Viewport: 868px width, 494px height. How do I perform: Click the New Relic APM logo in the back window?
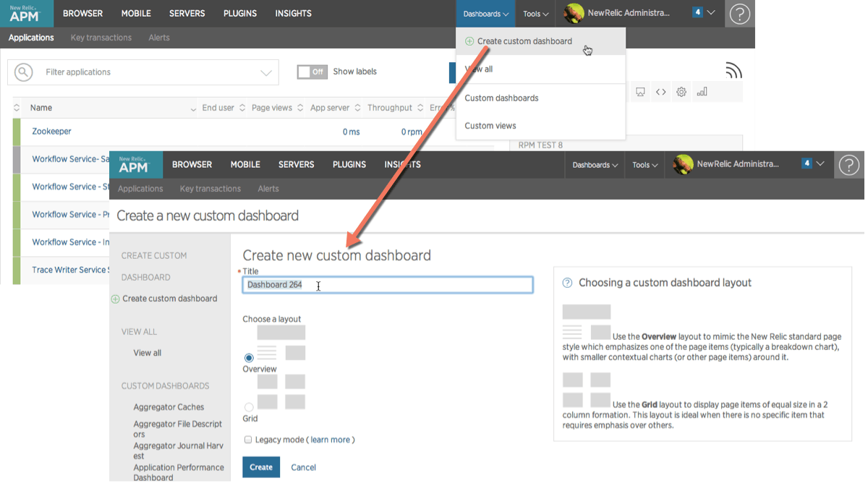pos(27,14)
